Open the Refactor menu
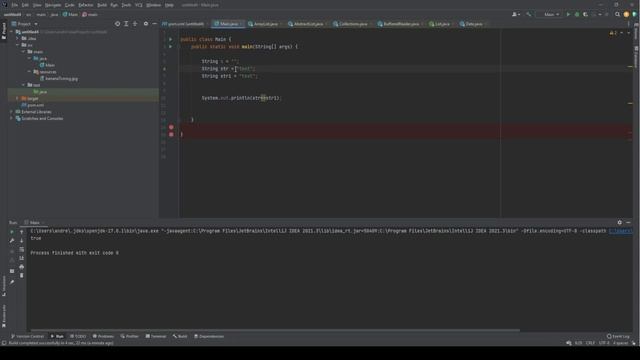This screenshot has width=640, height=360. (x=86, y=5)
